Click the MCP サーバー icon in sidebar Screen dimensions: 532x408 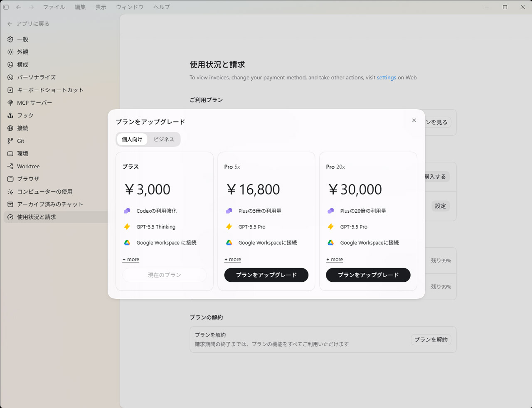[x=10, y=103]
